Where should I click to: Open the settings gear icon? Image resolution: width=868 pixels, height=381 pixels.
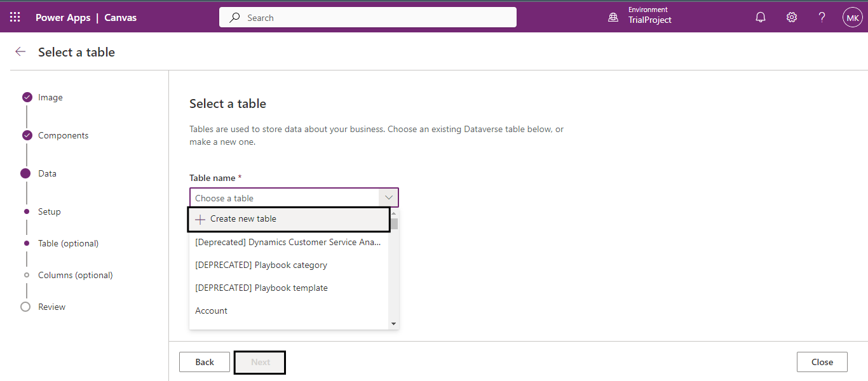point(792,17)
